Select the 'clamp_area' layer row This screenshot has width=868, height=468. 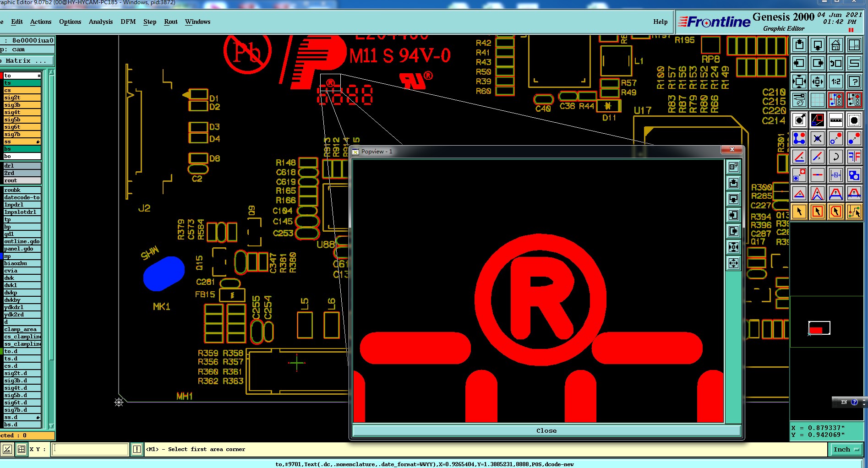pos(22,329)
